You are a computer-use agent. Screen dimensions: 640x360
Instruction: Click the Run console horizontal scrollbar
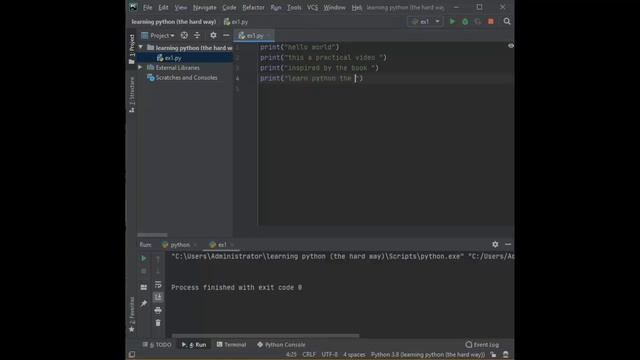click(x=265, y=336)
